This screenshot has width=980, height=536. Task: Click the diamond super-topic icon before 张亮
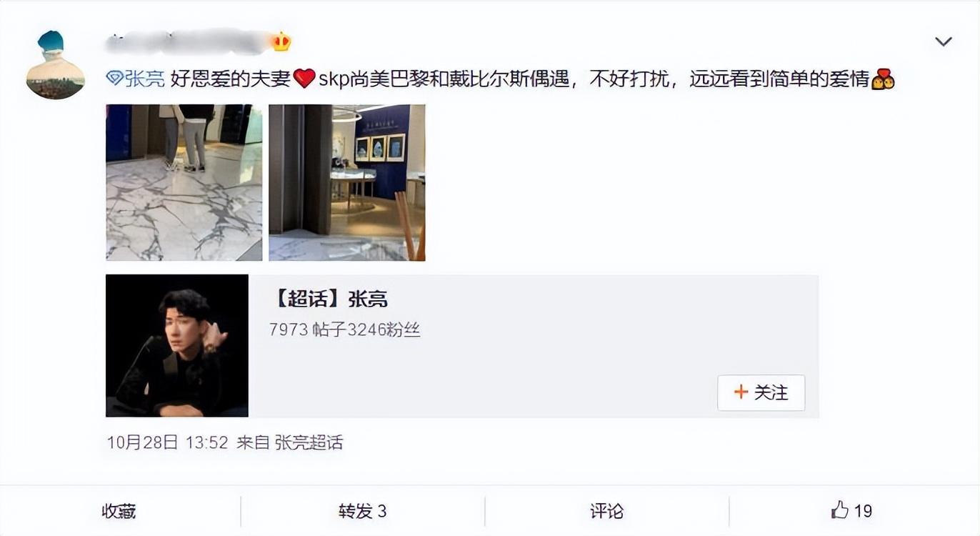coord(114,79)
